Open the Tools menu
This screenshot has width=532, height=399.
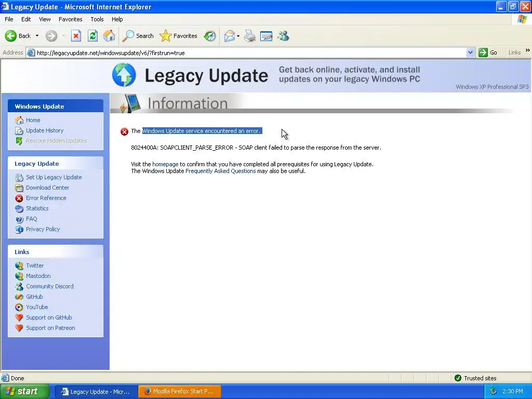97,19
